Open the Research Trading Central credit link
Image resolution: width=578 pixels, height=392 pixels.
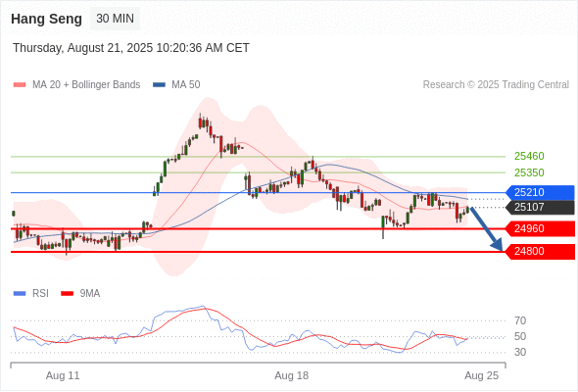tap(496, 85)
